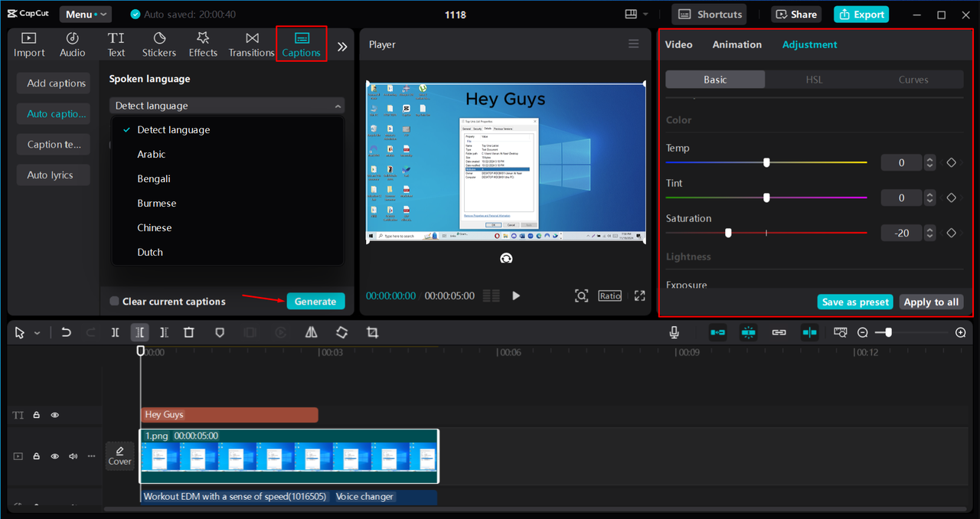Add a marker with the shield-shaped icon
Image resolution: width=980 pixels, height=519 pixels.
220,332
